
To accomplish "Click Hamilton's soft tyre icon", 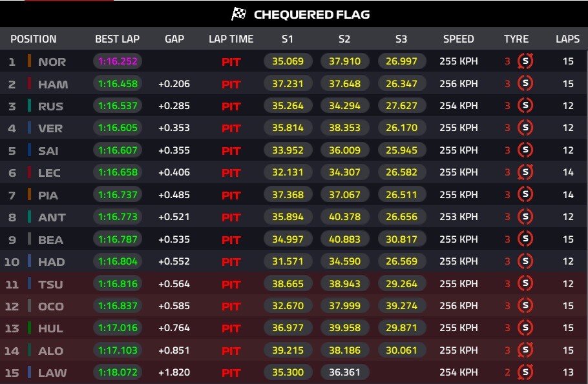I will (x=525, y=84).
